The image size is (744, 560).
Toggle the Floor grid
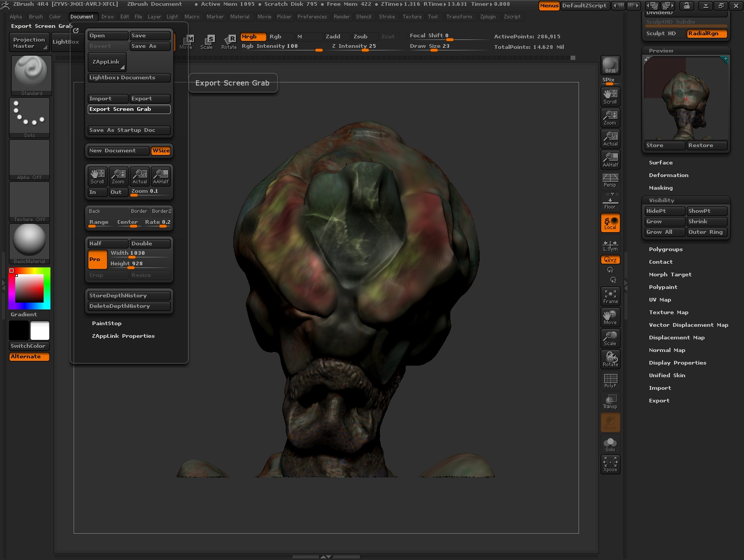click(x=610, y=202)
